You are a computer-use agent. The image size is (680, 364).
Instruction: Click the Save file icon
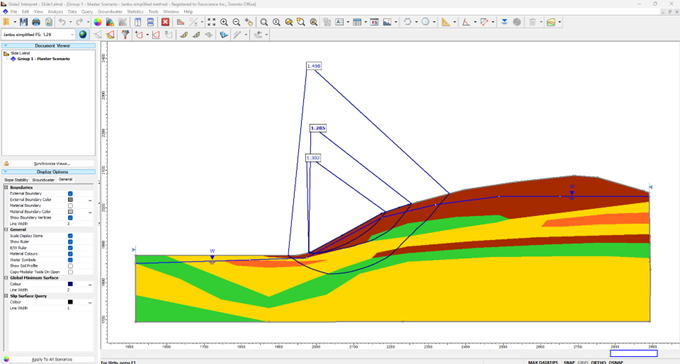coord(24,22)
